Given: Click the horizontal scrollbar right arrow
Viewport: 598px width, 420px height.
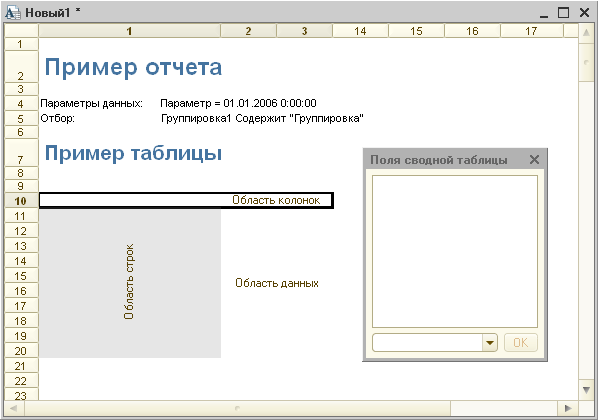Looking at the screenshot, I should (568, 408).
